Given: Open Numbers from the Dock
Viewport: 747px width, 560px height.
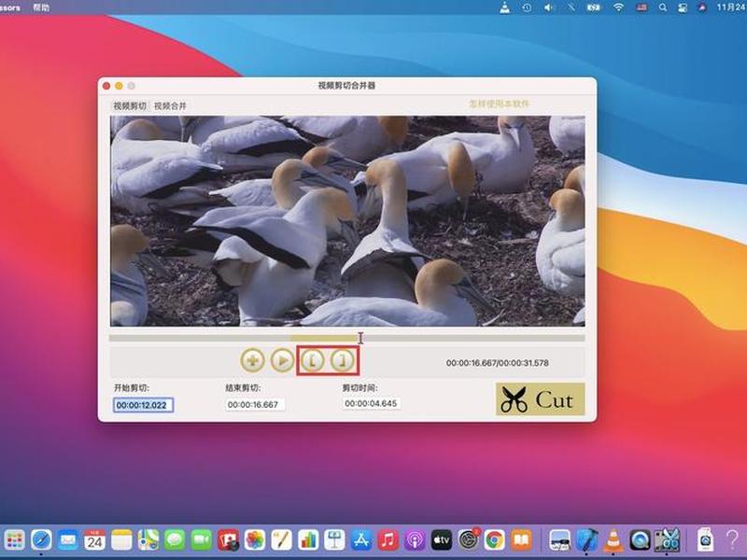Looking at the screenshot, I should [x=308, y=540].
